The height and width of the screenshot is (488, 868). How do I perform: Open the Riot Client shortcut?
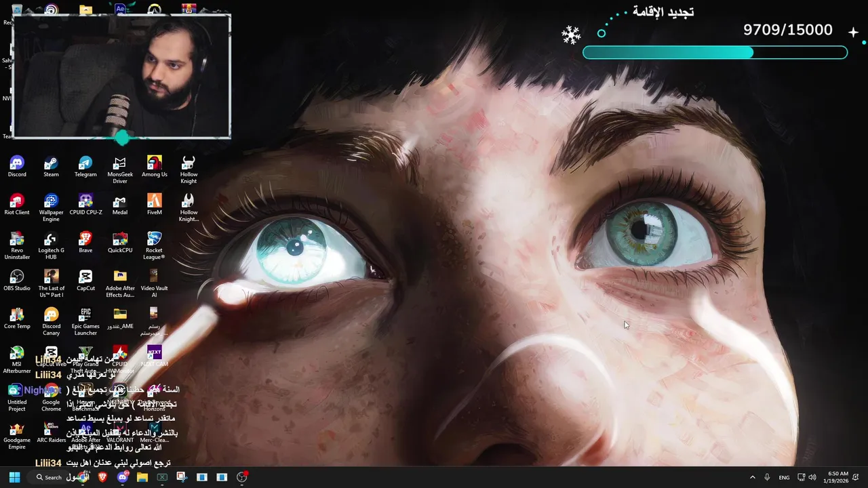point(17,205)
